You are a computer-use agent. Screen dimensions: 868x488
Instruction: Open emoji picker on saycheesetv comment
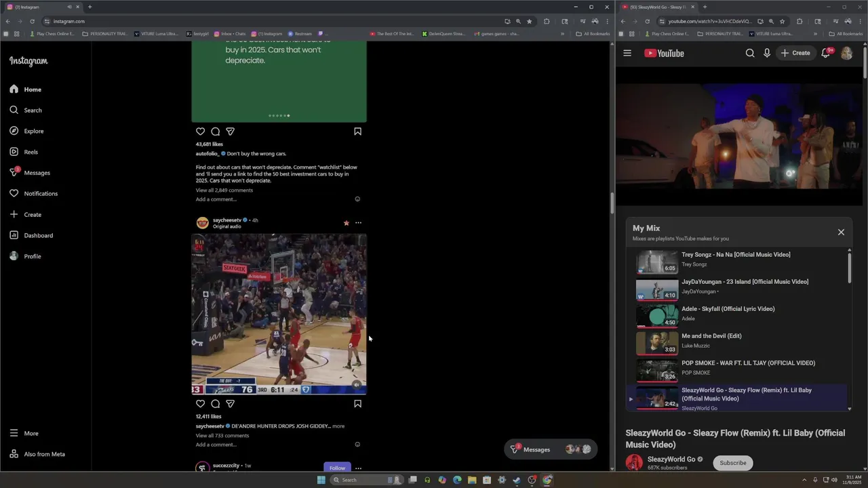(357, 445)
